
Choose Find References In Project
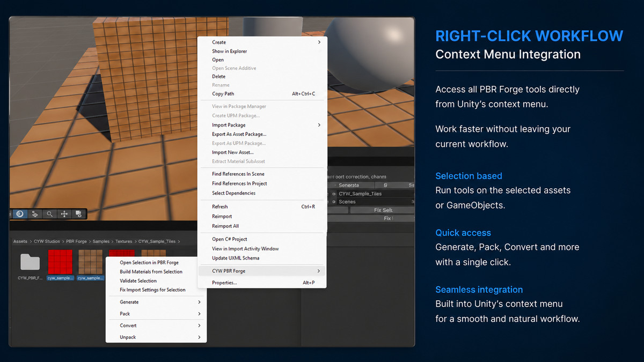(239, 183)
